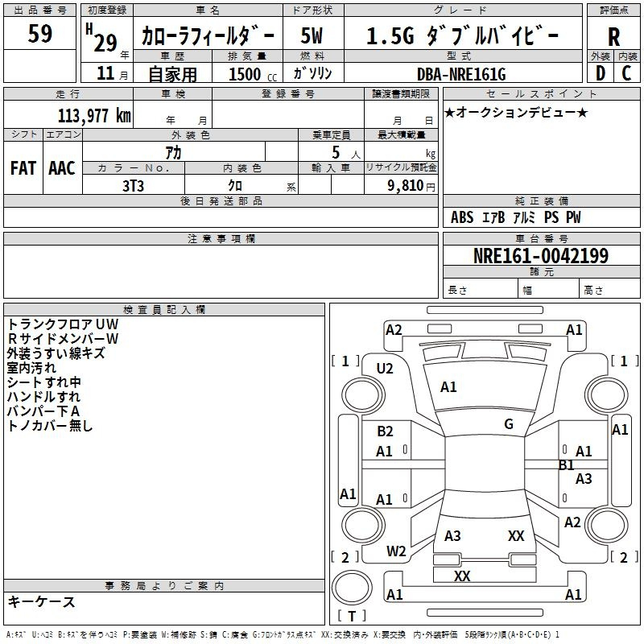644x644 pixels.
Task: Click the W2 repair mark on diagram
Action: click(396, 551)
